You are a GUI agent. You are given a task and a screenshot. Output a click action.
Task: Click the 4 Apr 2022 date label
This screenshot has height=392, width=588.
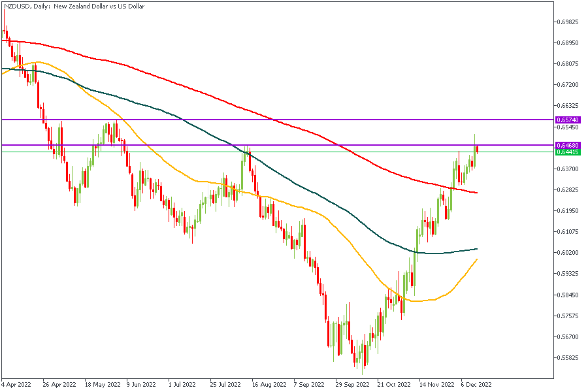[16, 385]
